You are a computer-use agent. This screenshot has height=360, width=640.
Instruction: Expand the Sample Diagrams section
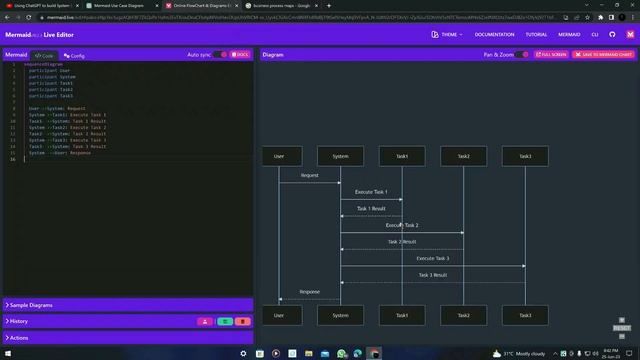128,305
